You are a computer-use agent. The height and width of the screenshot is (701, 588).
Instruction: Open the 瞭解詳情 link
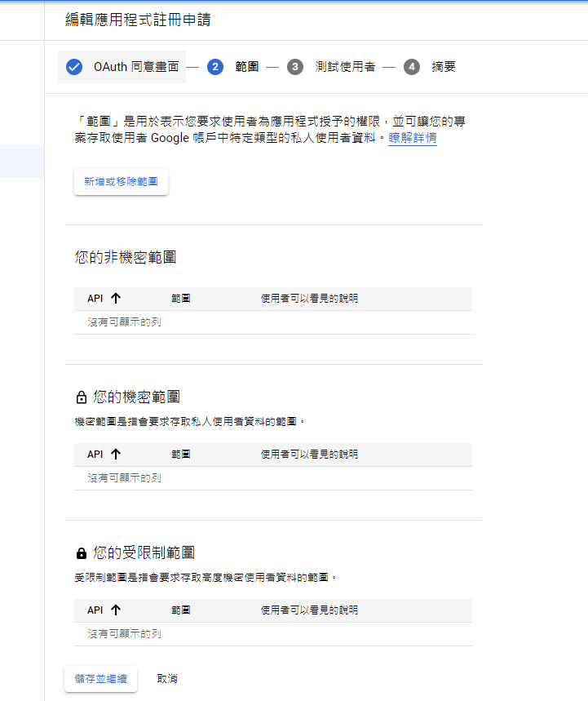(413, 138)
